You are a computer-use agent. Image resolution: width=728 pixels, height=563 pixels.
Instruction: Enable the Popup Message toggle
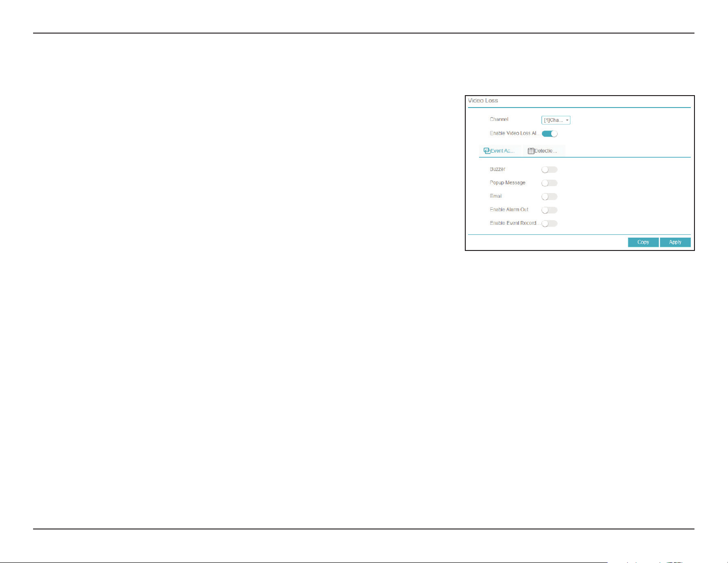pos(549,183)
